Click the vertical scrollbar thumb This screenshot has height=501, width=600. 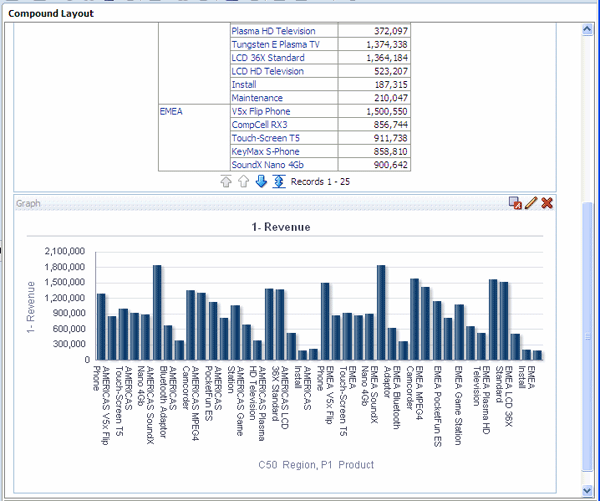pos(587,336)
